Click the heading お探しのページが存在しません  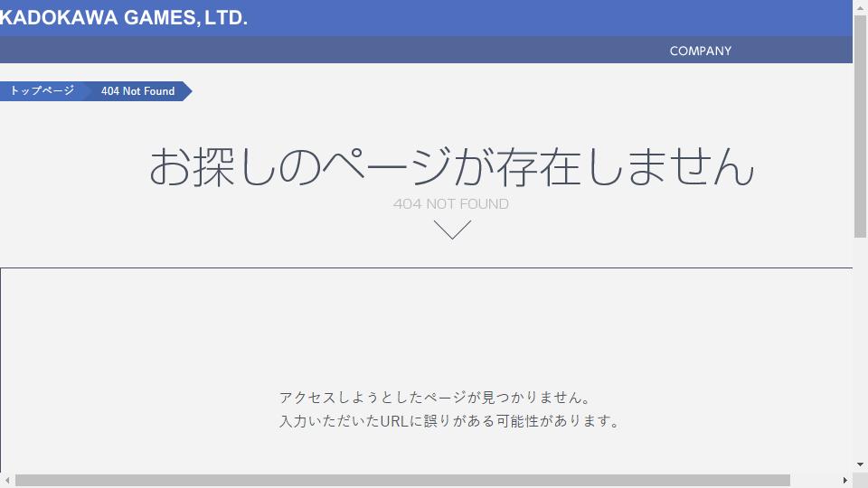(x=452, y=166)
